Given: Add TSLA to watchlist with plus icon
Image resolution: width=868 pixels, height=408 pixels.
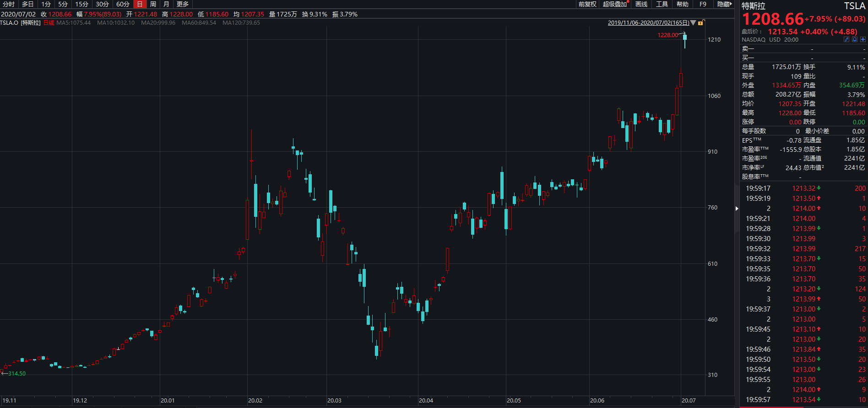Looking at the screenshot, I should point(863,40).
